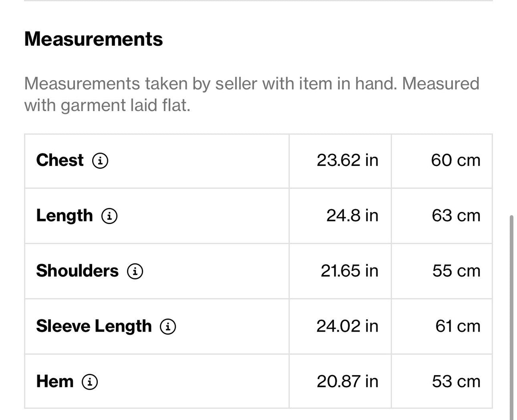This screenshot has height=420, width=517.
Task: Open the Sleeve Length info icon
Action: (x=168, y=327)
